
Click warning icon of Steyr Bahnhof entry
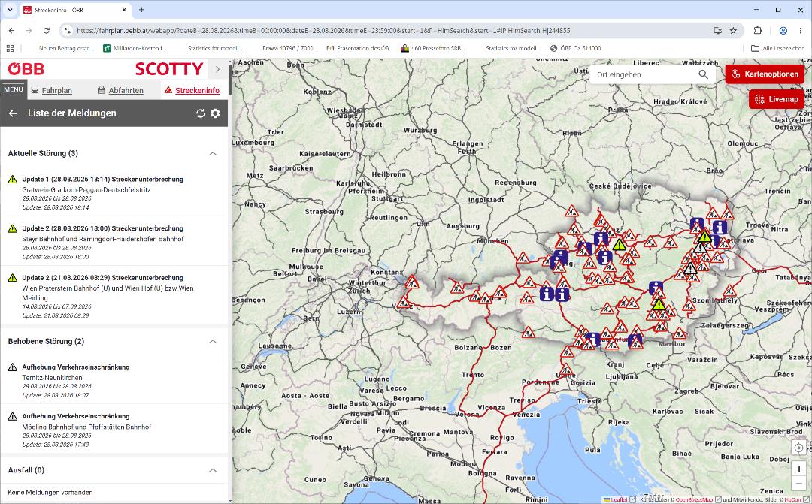pyautogui.click(x=13, y=228)
